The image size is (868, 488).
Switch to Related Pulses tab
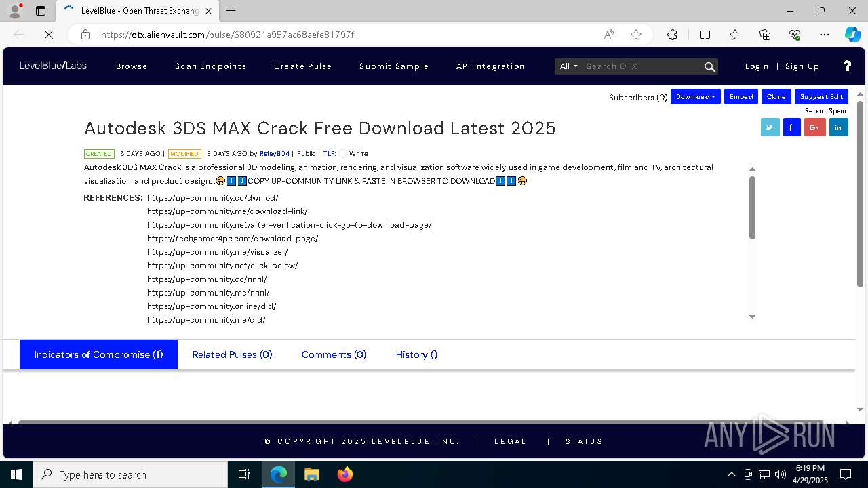232,354
